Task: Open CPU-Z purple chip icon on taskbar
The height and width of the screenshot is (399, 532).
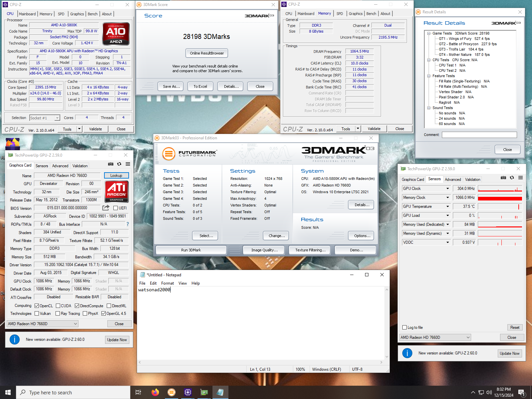Action: click(x=188, y=392)
